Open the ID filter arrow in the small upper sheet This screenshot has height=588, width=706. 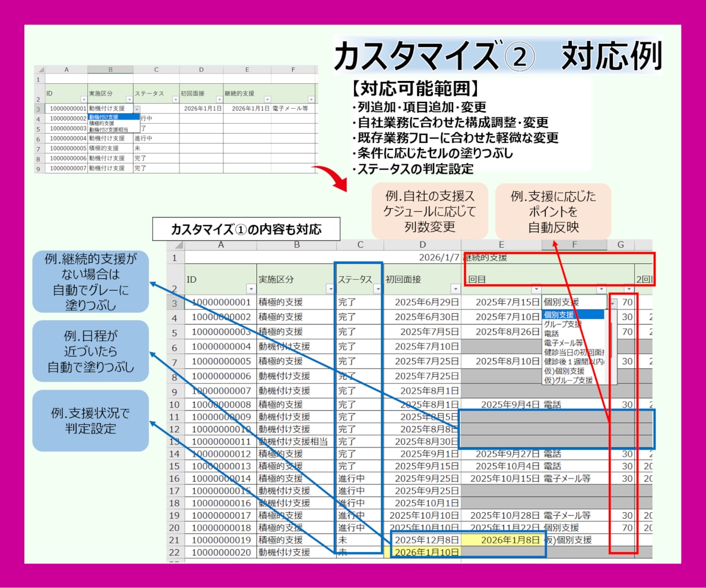[x=84, y=100]
